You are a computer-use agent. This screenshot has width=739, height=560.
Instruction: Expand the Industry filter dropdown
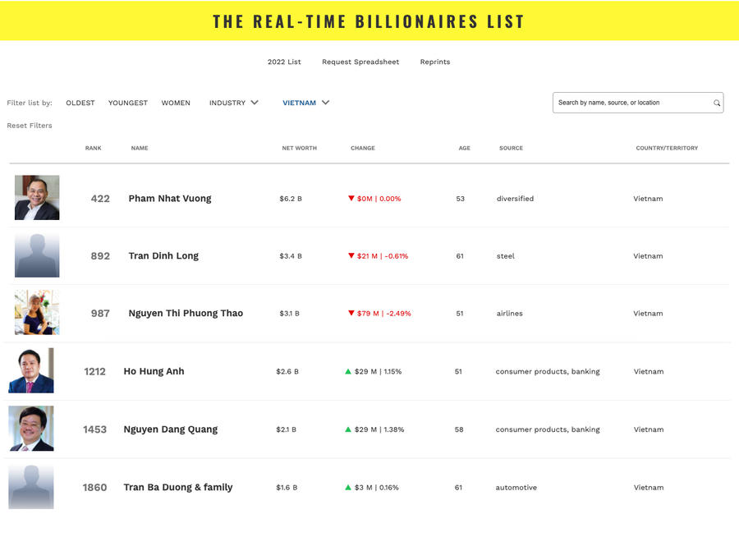coord(233,103)
